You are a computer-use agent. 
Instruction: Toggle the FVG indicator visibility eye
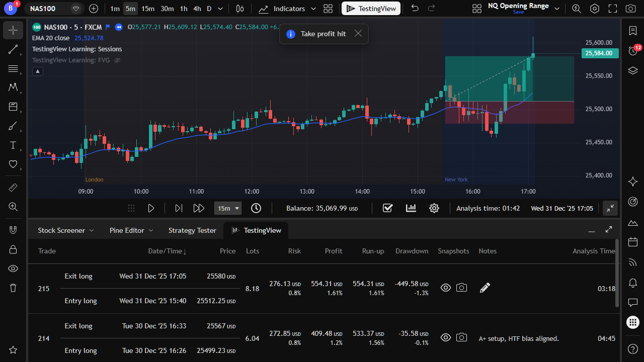[x=117, y=60]
